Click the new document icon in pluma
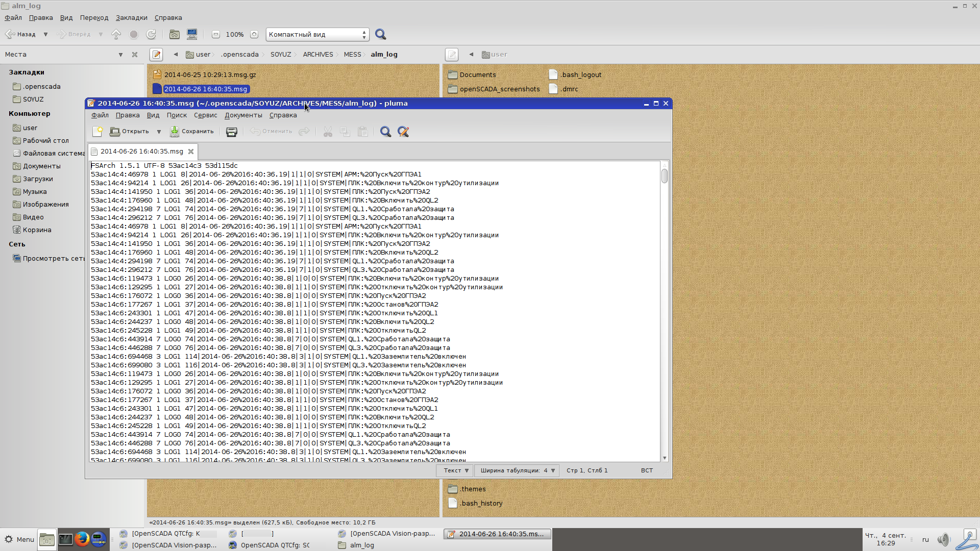Screen dimensions: 980x551 (x=97, y=132)
